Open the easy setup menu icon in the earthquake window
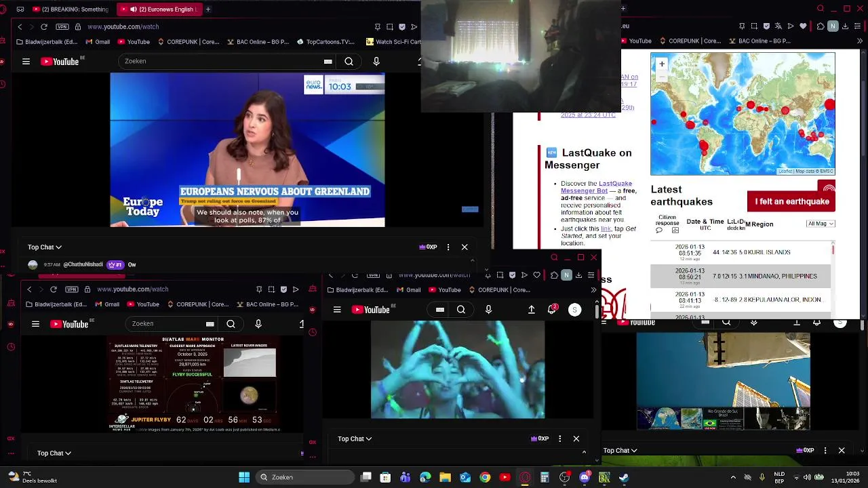 (x=858, y=26)
